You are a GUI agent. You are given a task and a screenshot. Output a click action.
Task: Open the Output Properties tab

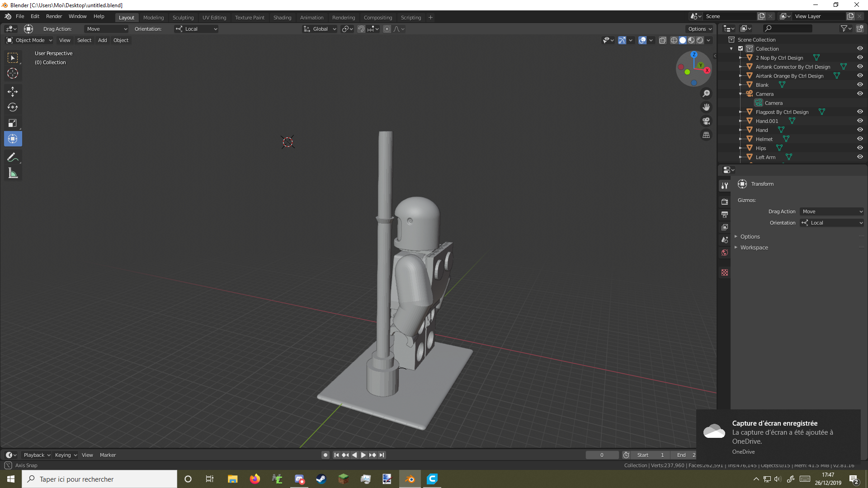(725, 214)
